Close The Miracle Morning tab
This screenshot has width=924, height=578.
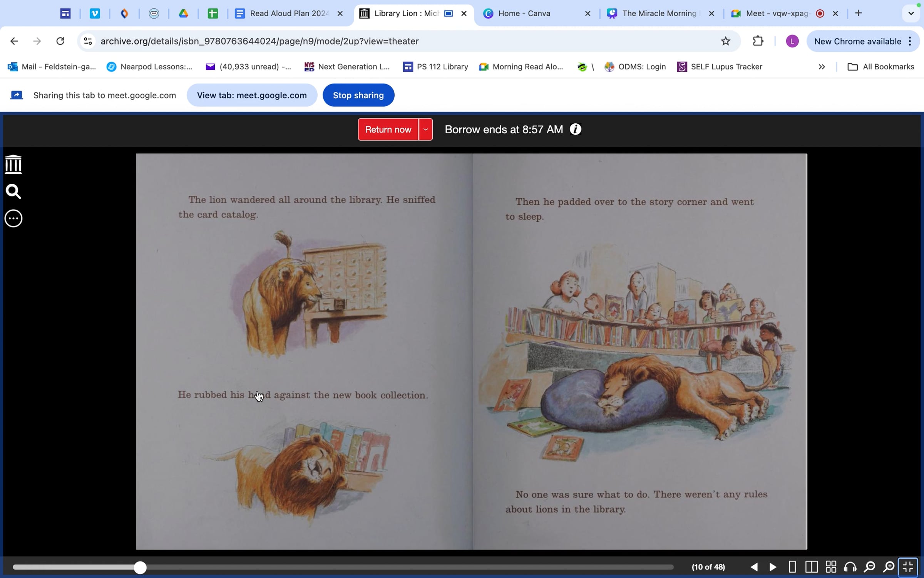click(x=711, y=13)
